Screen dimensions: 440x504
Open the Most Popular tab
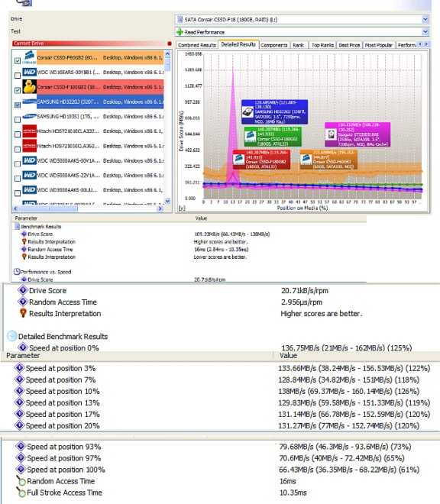[x=379, y=45]
